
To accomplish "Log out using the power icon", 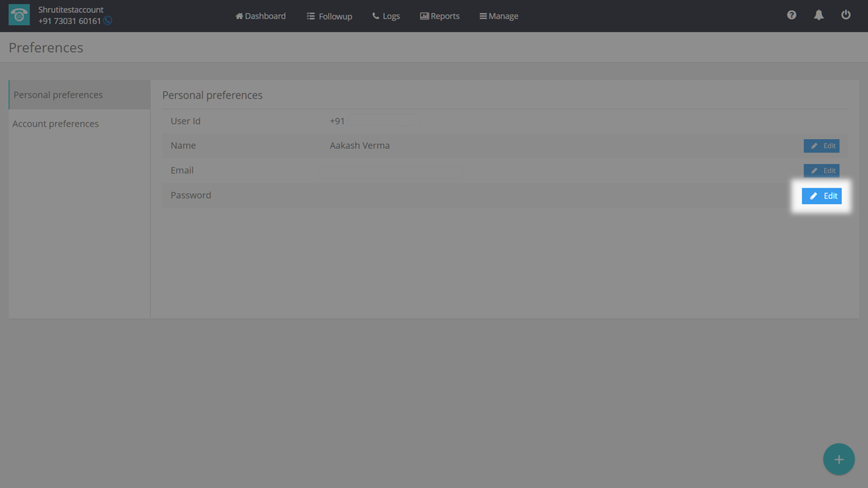I will [x=846, y=15].
